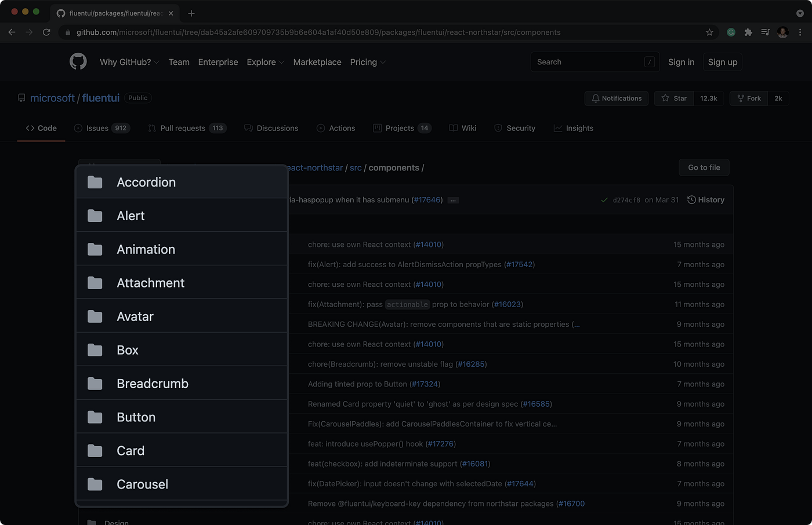Bookmark the page via the star icon
This screenshot has width=812, height=525.
(x=709, y=32)
